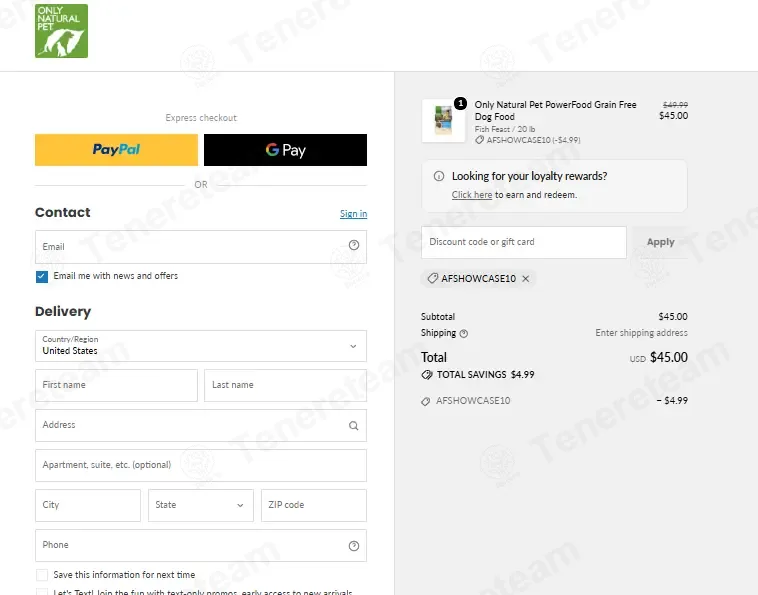Viewport: 758px width, 595px height.
Task: Focus the Email input field
Action: (201, 247)
